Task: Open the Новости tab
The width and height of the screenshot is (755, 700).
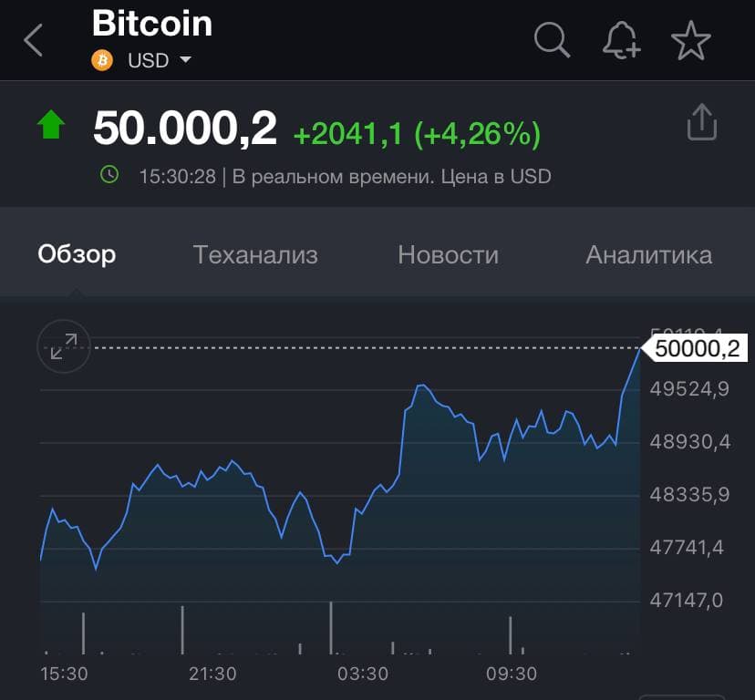Action: coord(447,254)
